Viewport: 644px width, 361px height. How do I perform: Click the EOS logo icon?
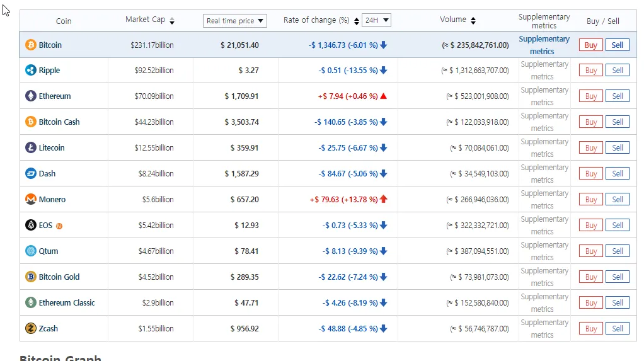tap(31, 225)
